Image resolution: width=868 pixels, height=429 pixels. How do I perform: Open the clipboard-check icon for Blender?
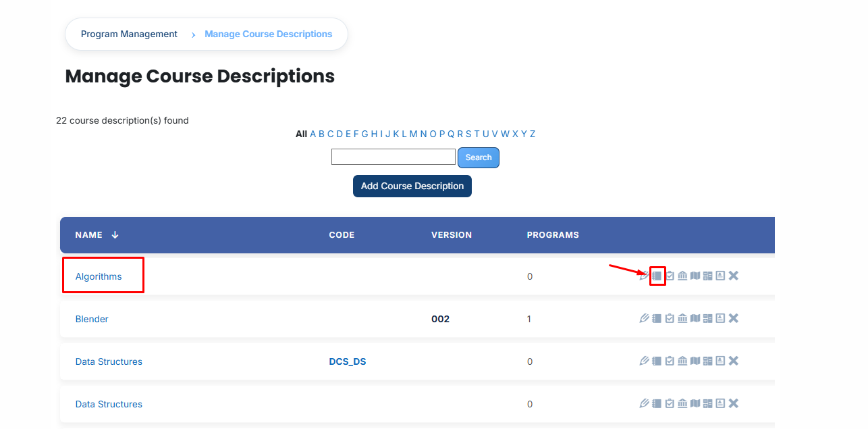click(670, 318)
